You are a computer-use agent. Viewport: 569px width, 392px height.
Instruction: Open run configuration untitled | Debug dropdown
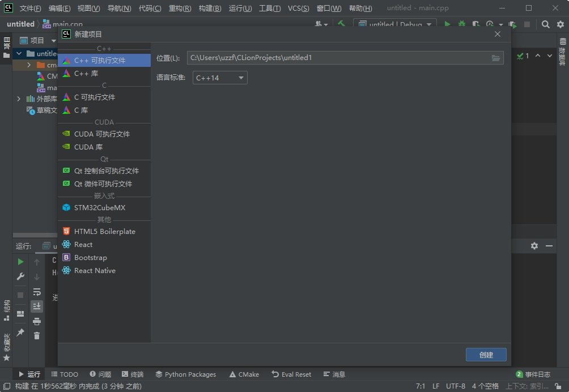(395, 24)
